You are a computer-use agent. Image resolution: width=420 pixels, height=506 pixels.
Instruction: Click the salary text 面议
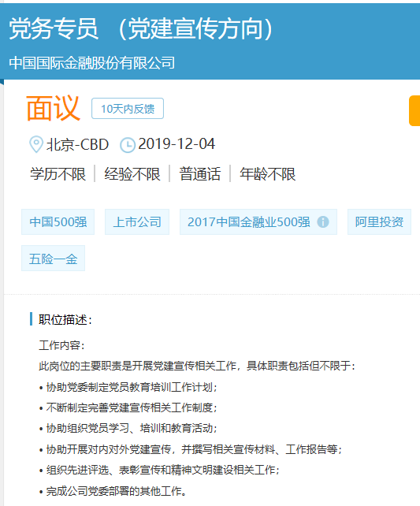[54, 108]
